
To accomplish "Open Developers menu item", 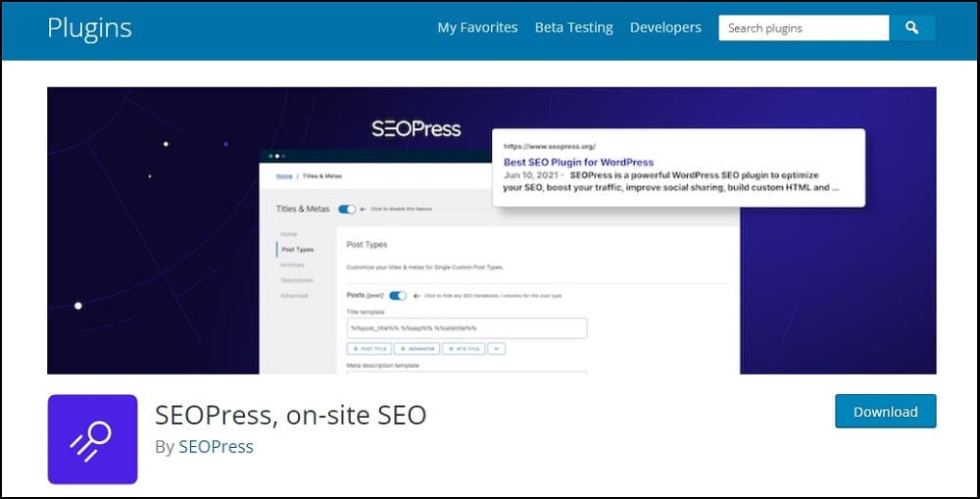I will click(665, 27).
